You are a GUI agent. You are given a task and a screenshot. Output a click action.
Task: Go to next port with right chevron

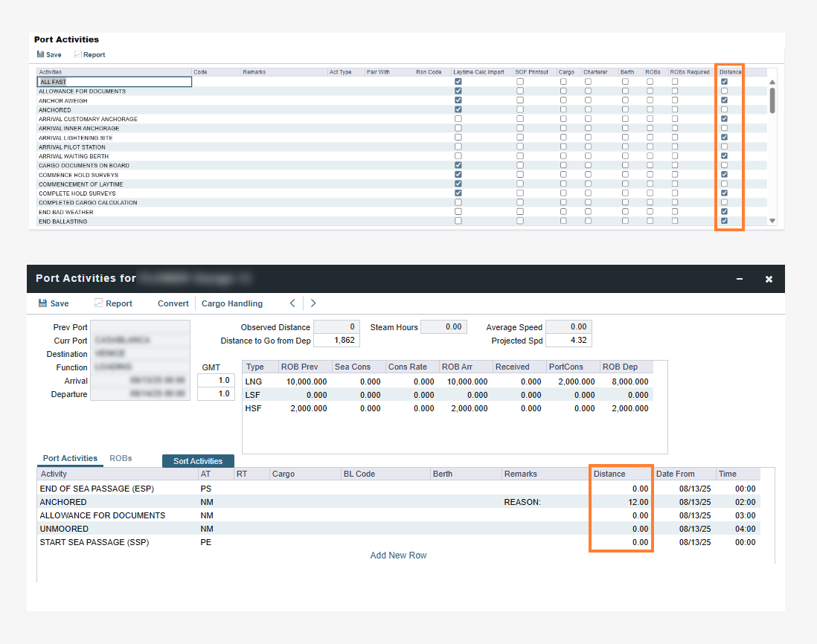pos(313,303)
